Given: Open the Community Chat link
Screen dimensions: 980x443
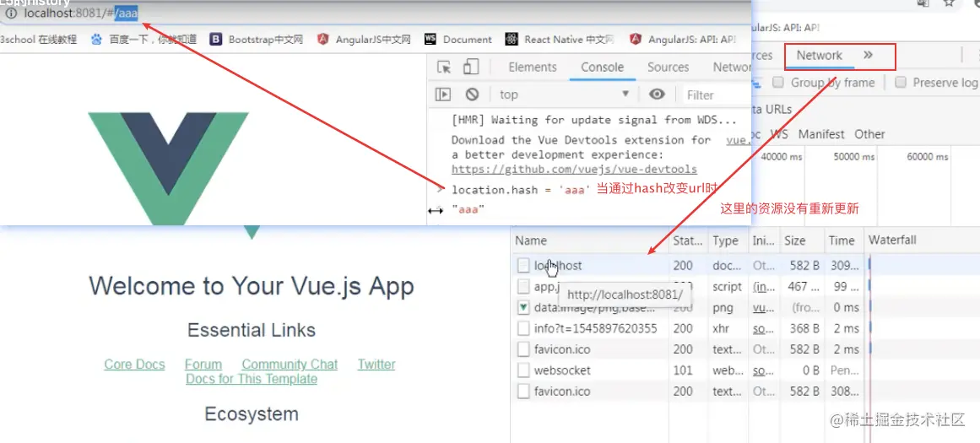Looking at the screenshot, I should tap(290, 365).
